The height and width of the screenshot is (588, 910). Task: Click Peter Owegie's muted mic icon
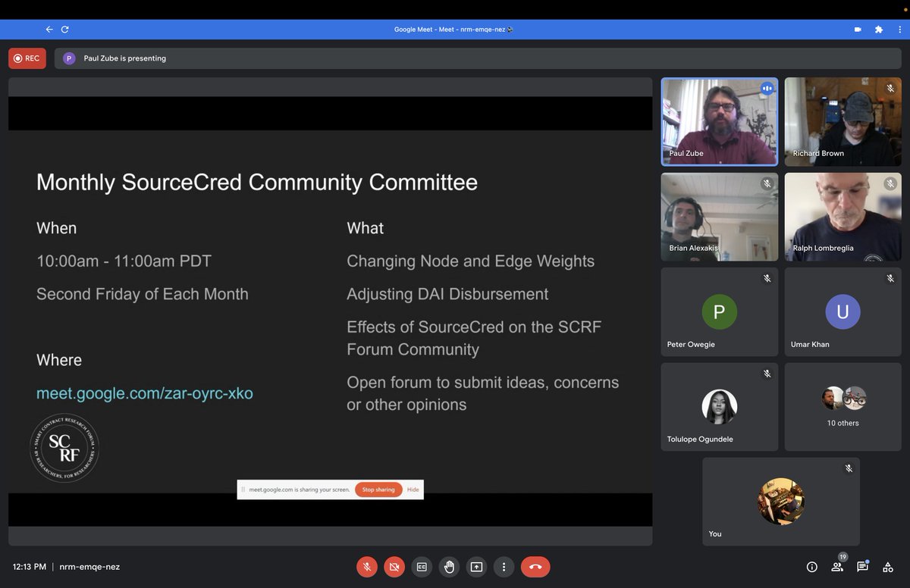(767, 279)
